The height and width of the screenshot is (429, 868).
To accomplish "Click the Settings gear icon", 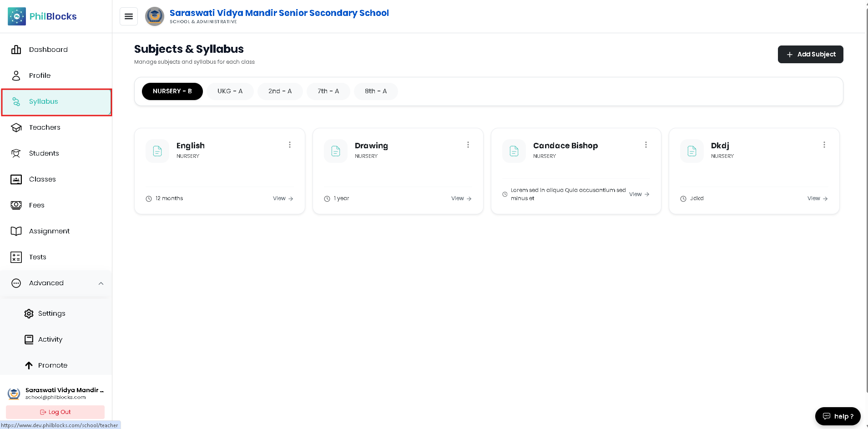I will pyautogui.click(x=29, y=313).
